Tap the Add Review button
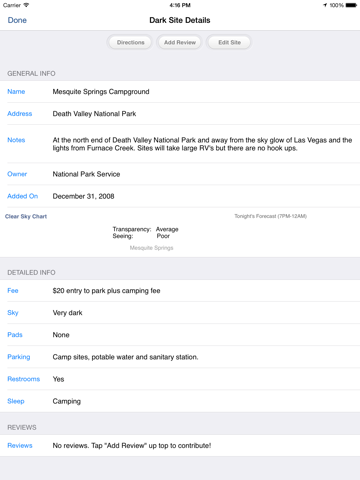360x480 pixels. pos(180,42)
